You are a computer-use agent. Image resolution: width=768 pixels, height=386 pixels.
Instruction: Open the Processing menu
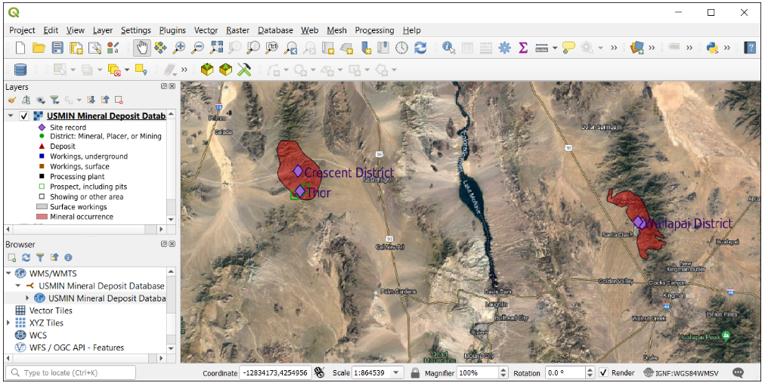point(374,30)
